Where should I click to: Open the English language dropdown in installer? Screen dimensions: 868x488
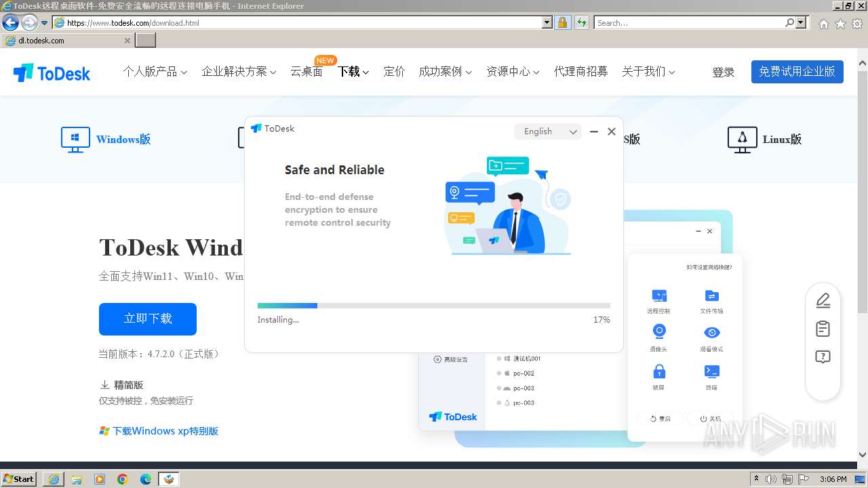[548, 131]
